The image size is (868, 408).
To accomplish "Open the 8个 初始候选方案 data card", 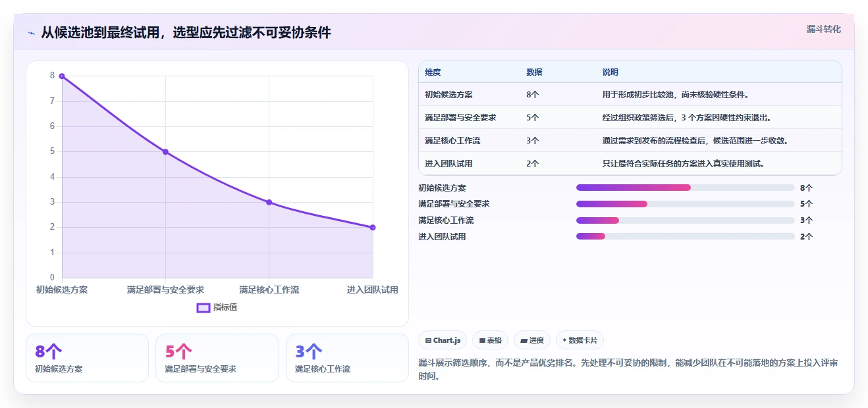I will click(88, 358).
